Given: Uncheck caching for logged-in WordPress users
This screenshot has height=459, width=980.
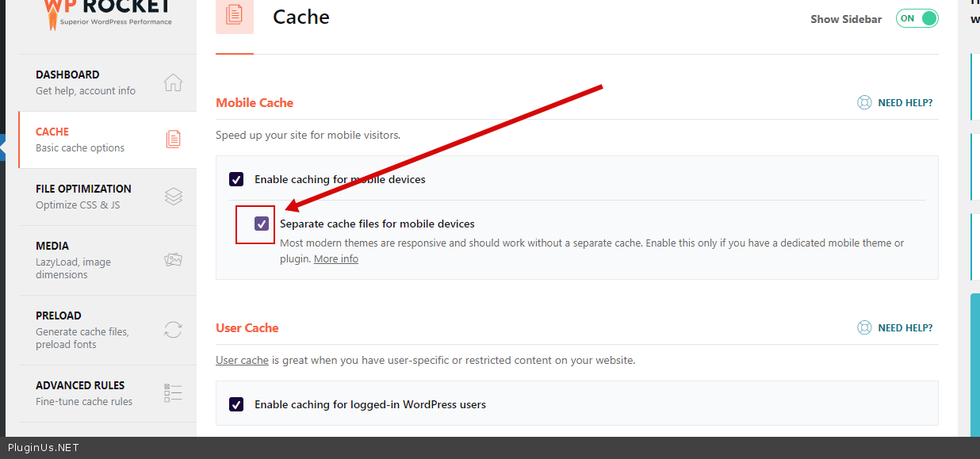Looking at the screenshot, I should pos(236,405).
